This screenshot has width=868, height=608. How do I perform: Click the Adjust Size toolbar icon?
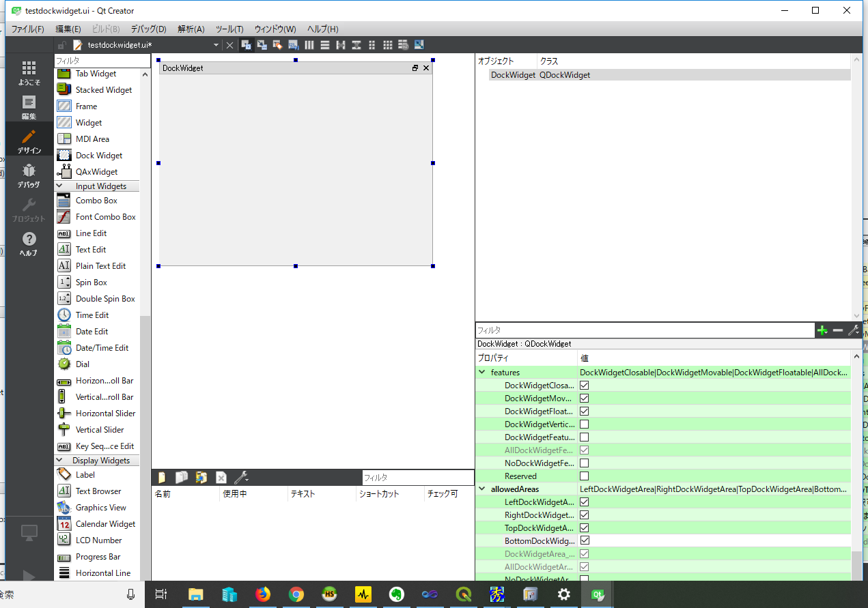[419, 45]
